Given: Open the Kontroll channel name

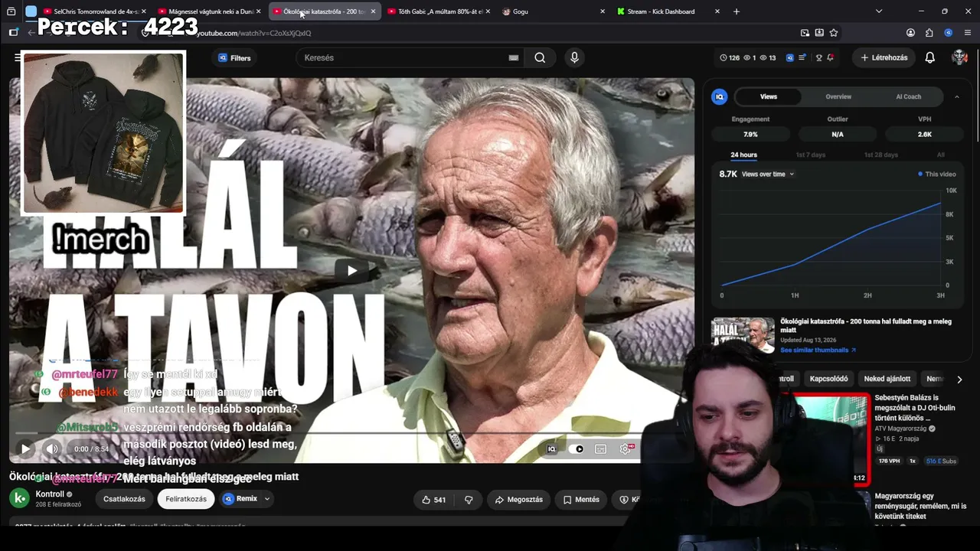Looking at the screenshot, I should click(50, 494).
